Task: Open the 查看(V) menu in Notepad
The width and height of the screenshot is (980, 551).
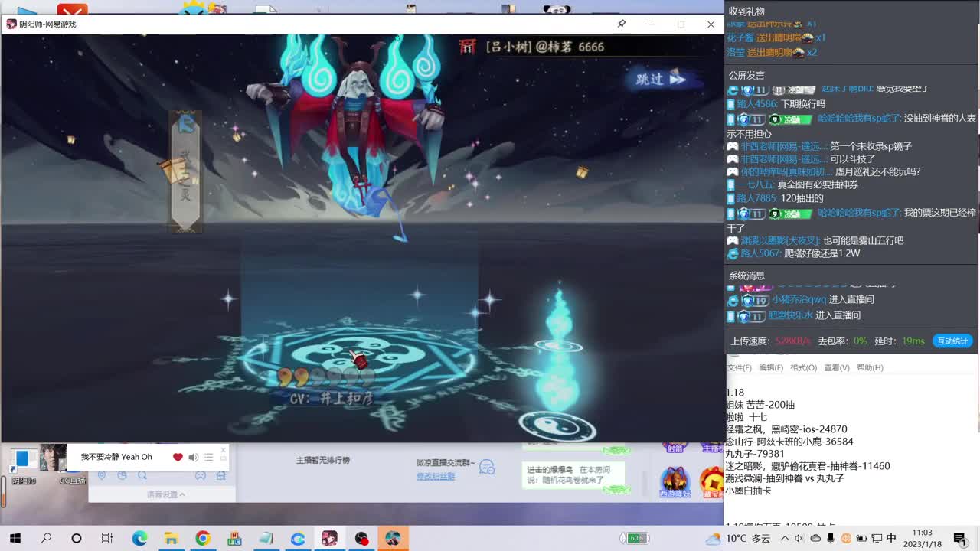Action: [837, 368]
